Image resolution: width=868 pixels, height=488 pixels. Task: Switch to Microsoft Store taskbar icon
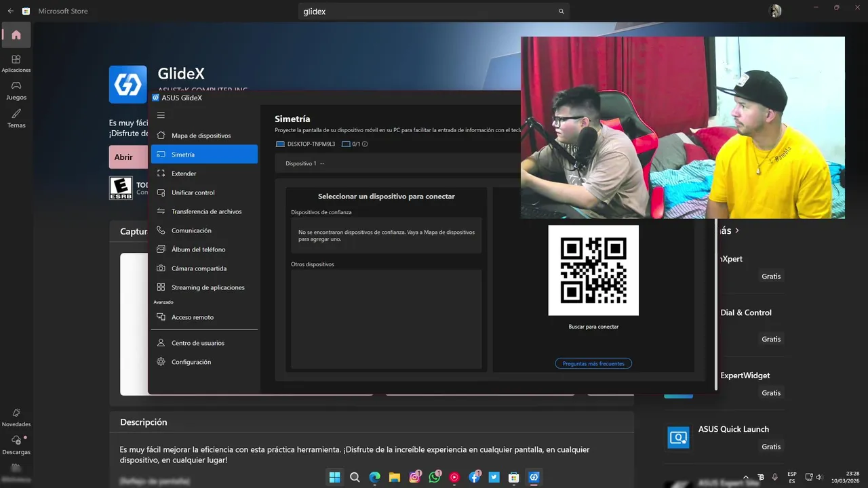[x=514, y=477]
